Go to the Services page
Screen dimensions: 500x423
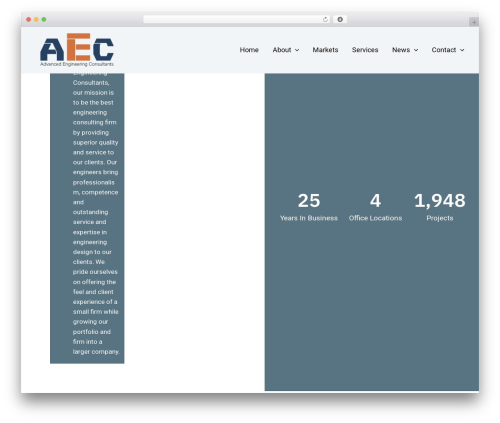click(x=365, y=50)
